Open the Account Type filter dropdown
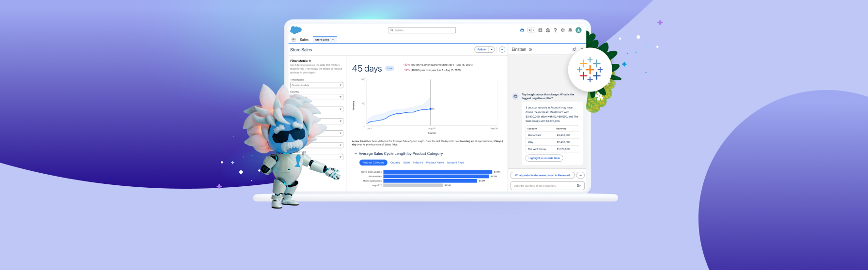The width and height of the screenshot is (868, 270). pyautogui.click(x=317, y=157)
